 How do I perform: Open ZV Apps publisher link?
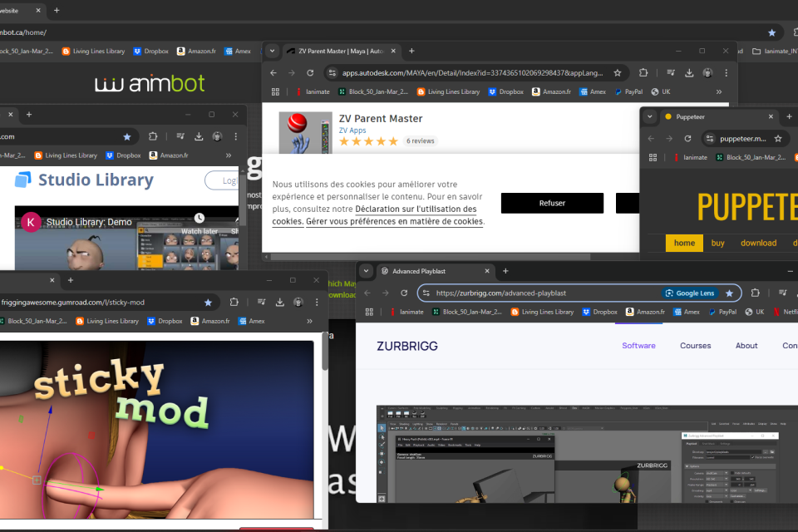pos(352,131)
